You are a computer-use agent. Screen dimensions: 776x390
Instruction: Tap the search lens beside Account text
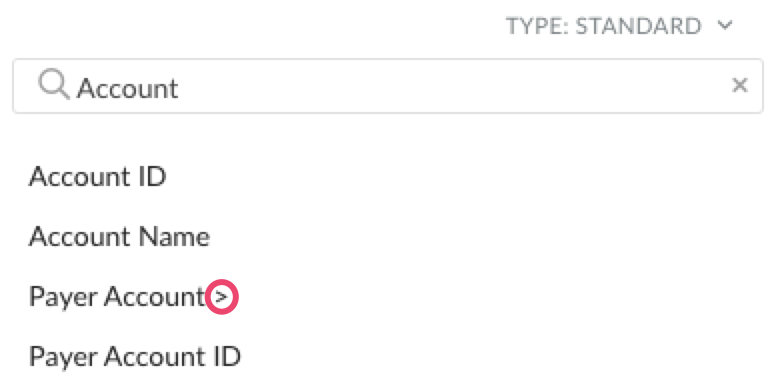pyautogui.click(x=53, y=84)
